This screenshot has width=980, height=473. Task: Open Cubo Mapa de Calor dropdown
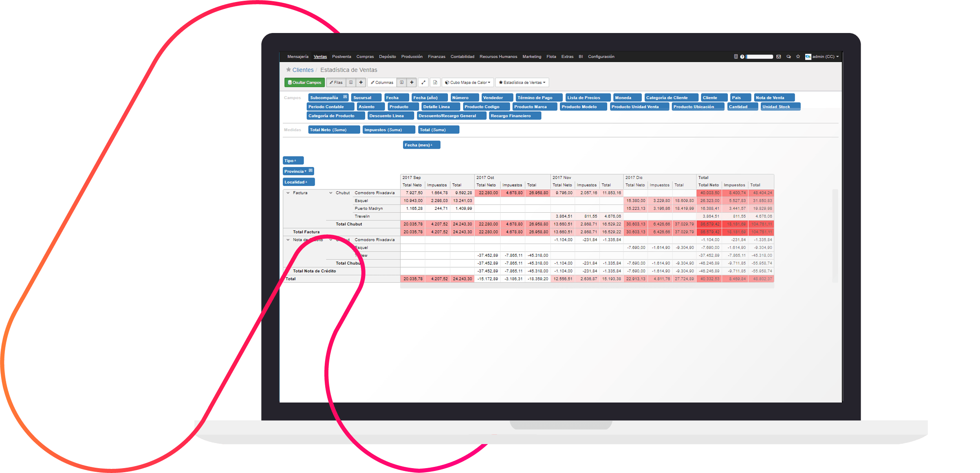coord(468,82)
